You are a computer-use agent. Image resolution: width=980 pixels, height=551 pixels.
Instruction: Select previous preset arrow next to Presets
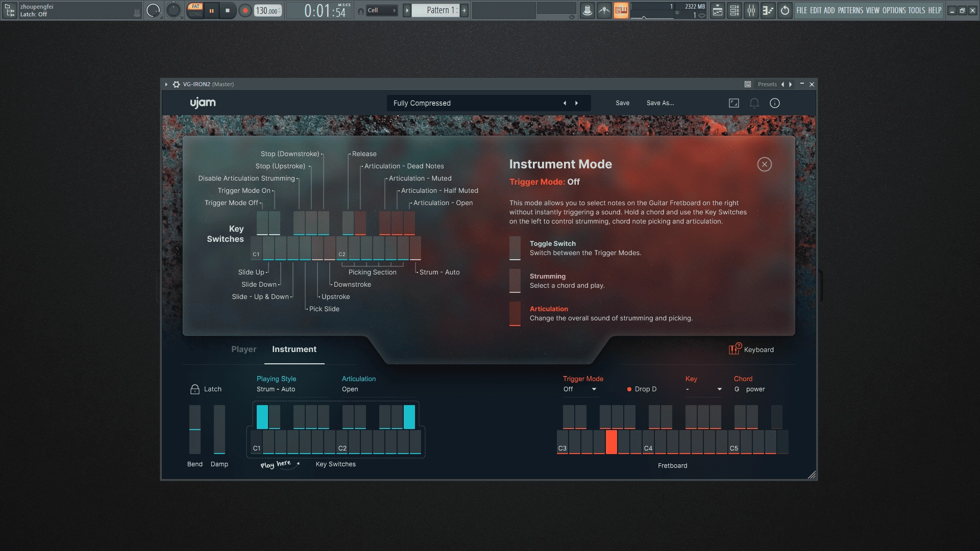click(x=782, y=84)
